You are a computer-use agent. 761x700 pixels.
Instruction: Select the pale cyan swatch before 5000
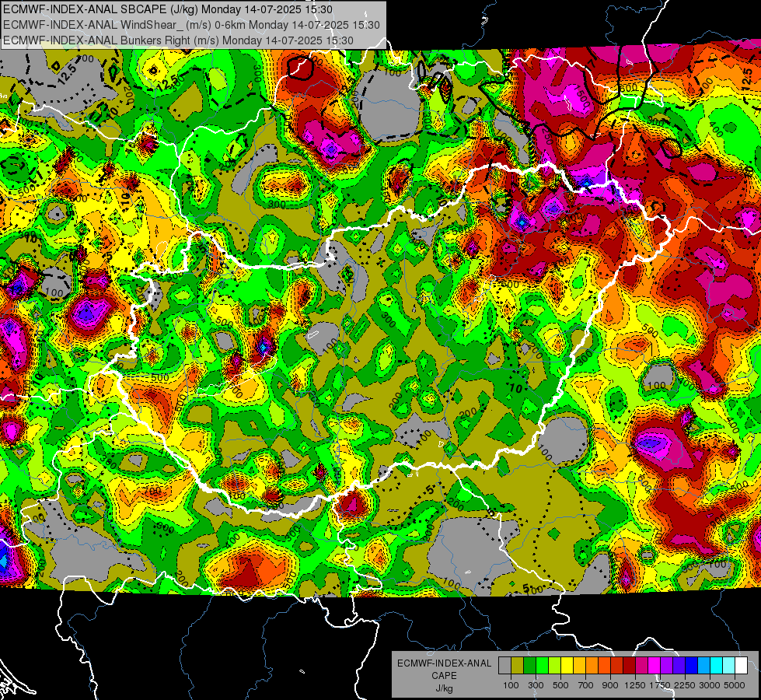(x=729, y=666)
